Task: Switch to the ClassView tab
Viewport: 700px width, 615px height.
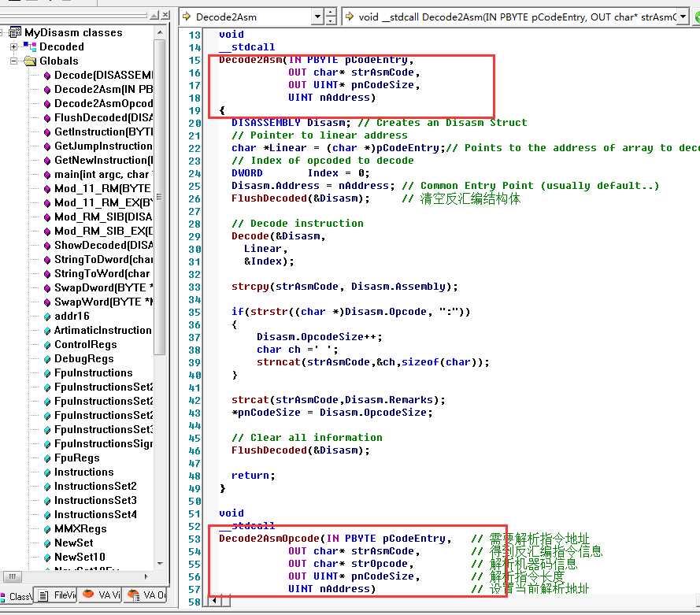Action: point(17,596)
